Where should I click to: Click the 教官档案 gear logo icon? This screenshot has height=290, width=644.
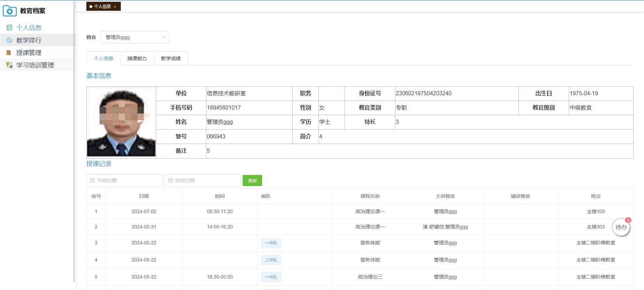[10, 11]
